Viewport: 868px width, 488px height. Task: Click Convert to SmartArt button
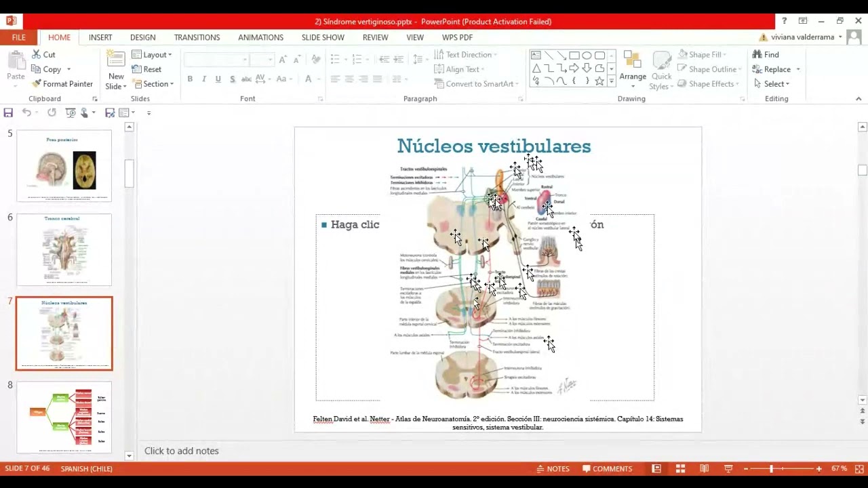click(476, 84)
